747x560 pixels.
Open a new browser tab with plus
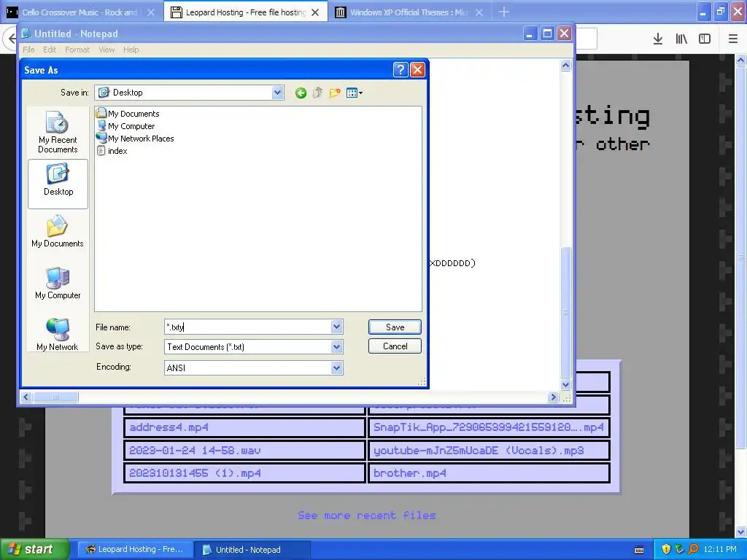tap(504, 12)
